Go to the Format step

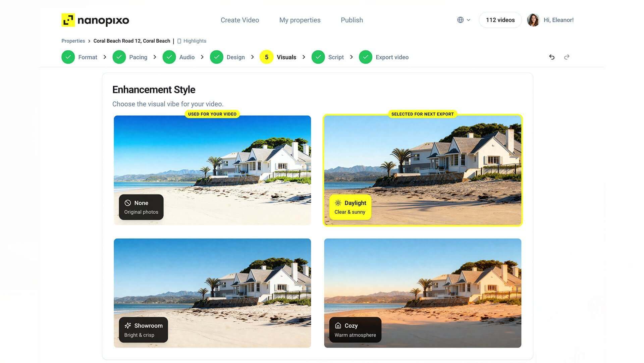(x=88, y=57)
